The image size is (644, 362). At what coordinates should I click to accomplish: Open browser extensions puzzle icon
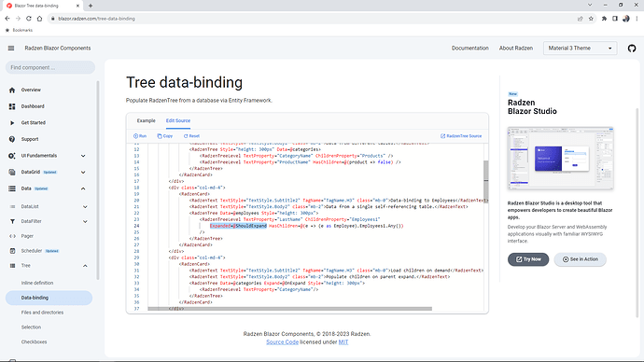[604, 19]
